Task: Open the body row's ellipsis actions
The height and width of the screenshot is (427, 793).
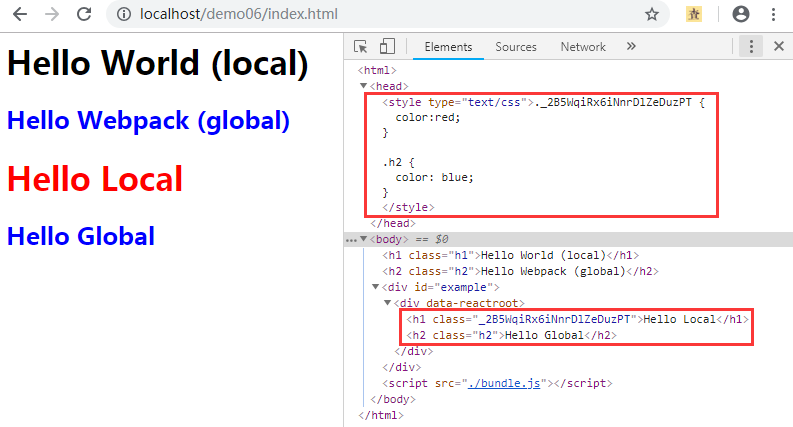Action: tap(350, 240)
